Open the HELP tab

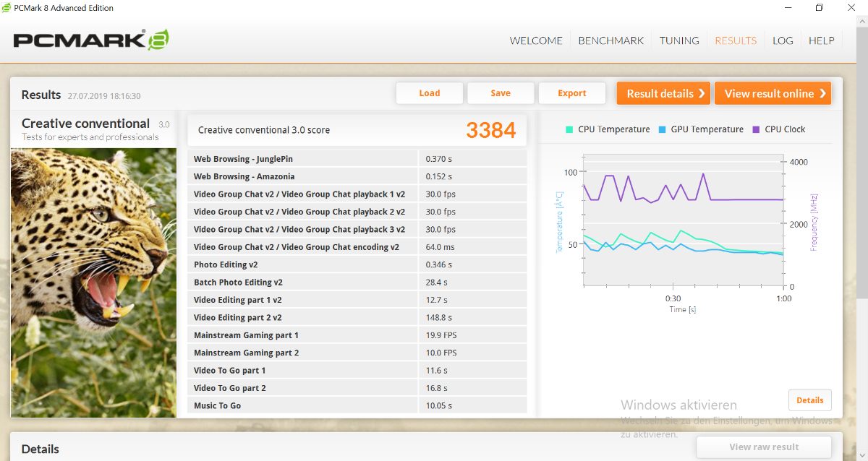pyautogui.click(x=821, y=40)
